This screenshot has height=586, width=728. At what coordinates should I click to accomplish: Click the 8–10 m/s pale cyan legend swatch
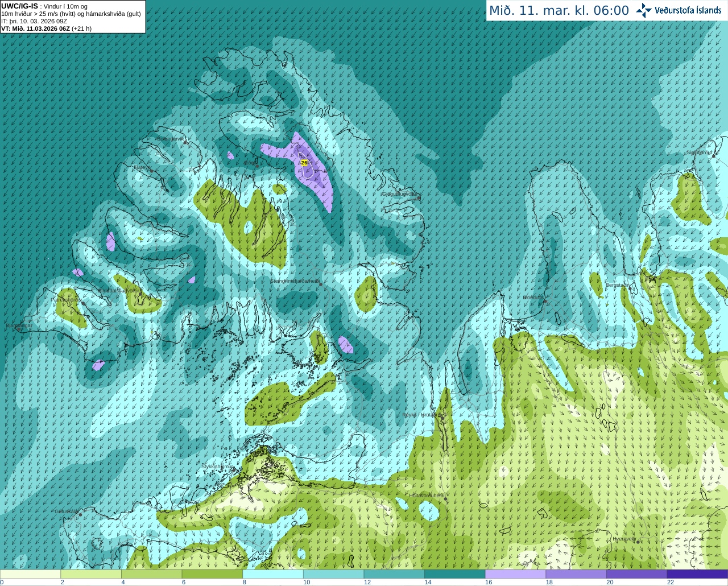(x=273, y=574)
